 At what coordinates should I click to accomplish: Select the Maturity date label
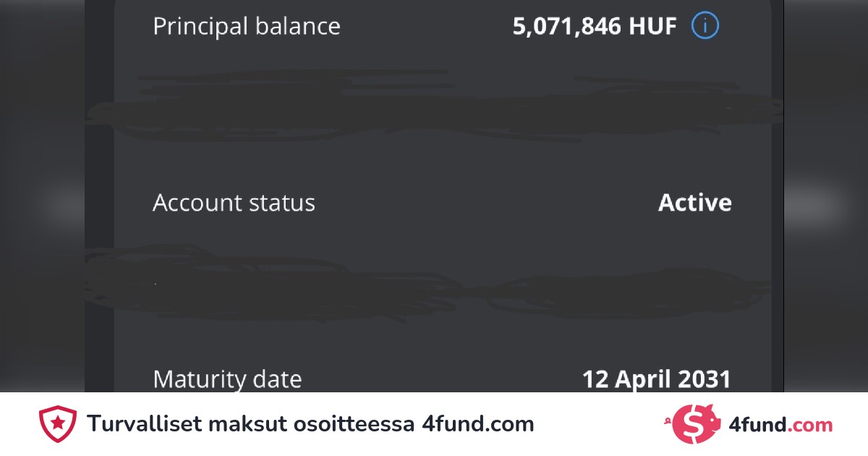[x=227, y=379]
